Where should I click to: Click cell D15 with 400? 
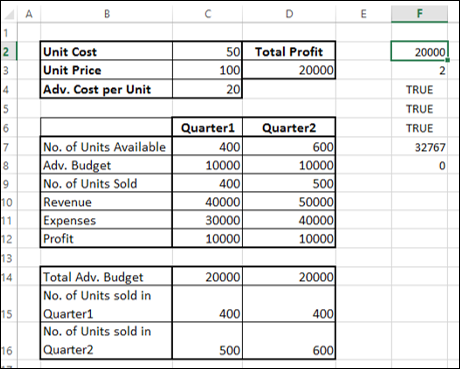[x=289, y=304]
